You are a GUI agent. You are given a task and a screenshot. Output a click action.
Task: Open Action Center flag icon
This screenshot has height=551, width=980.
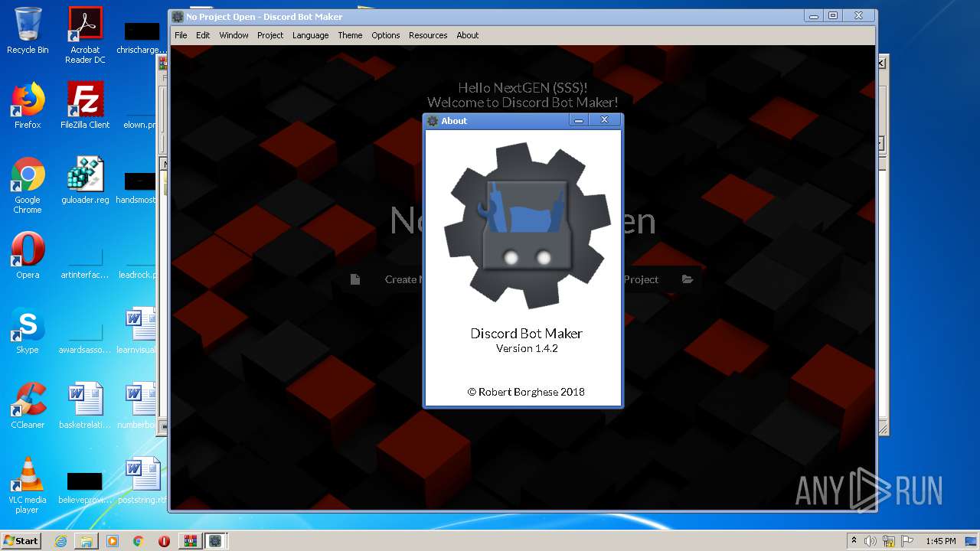(907, 541)
